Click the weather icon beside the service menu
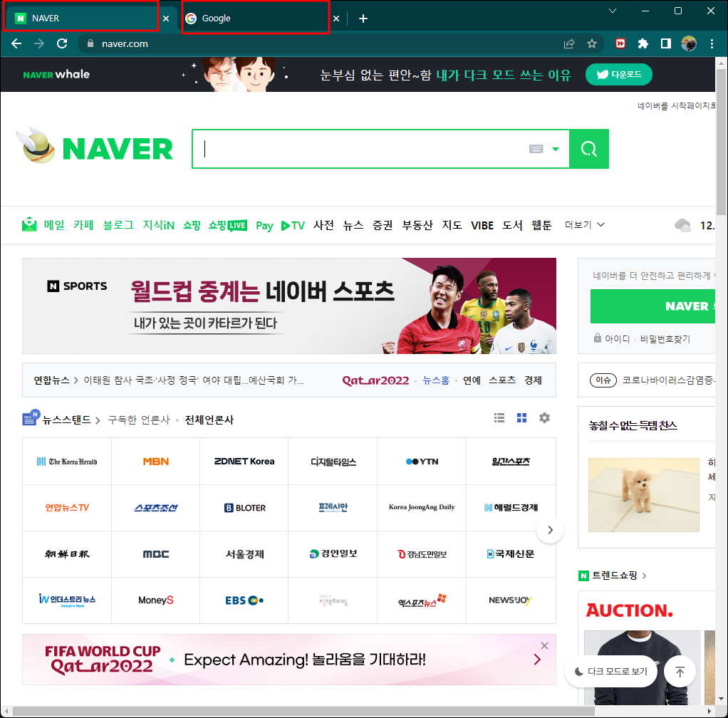Screen dimensions: 728x718 point(682,224)
